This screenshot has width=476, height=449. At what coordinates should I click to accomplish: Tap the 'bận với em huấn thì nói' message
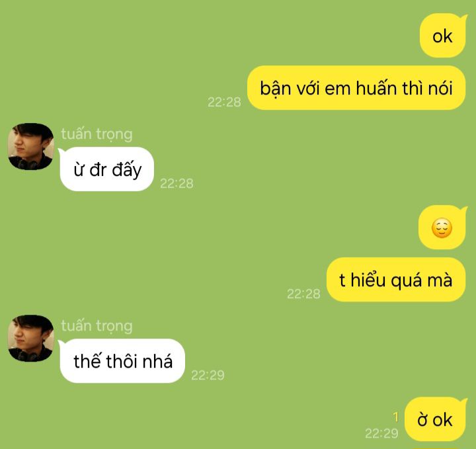(356, 88)
